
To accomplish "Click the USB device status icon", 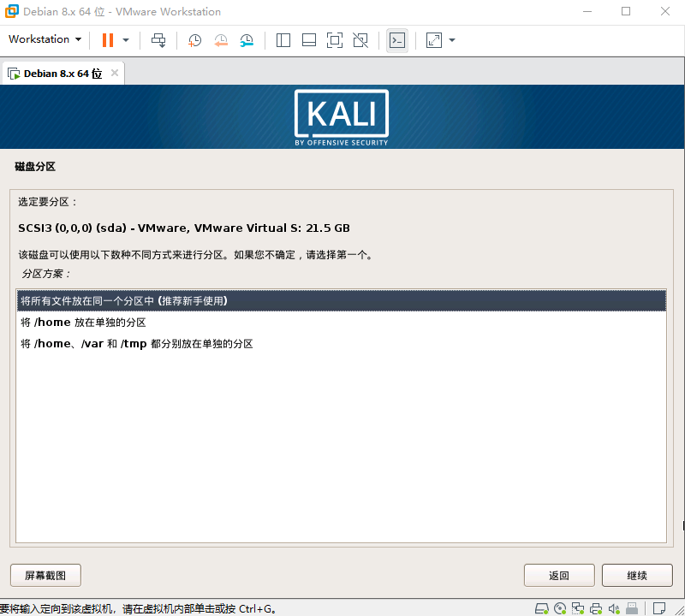I will (x=632, y=608).
